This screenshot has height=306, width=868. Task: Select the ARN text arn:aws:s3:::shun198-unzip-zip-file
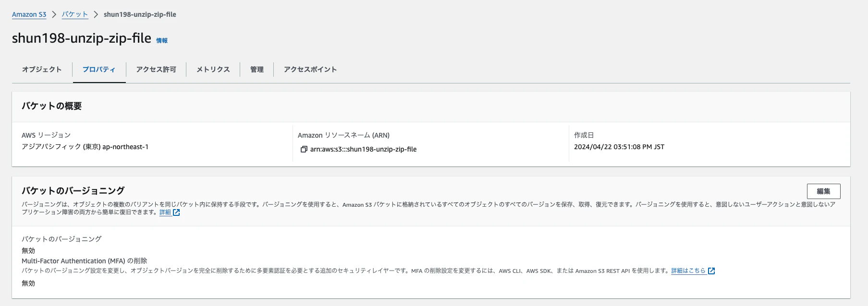[x=364, y=149]
